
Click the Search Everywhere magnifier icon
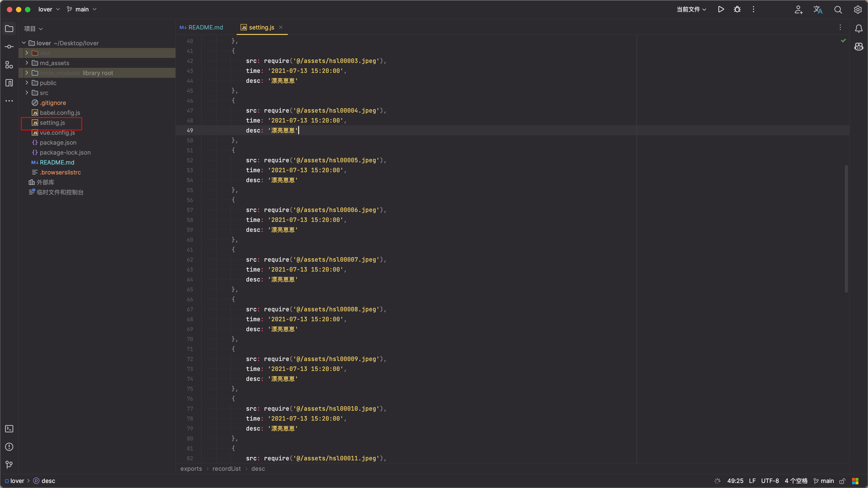click(838, 9)
